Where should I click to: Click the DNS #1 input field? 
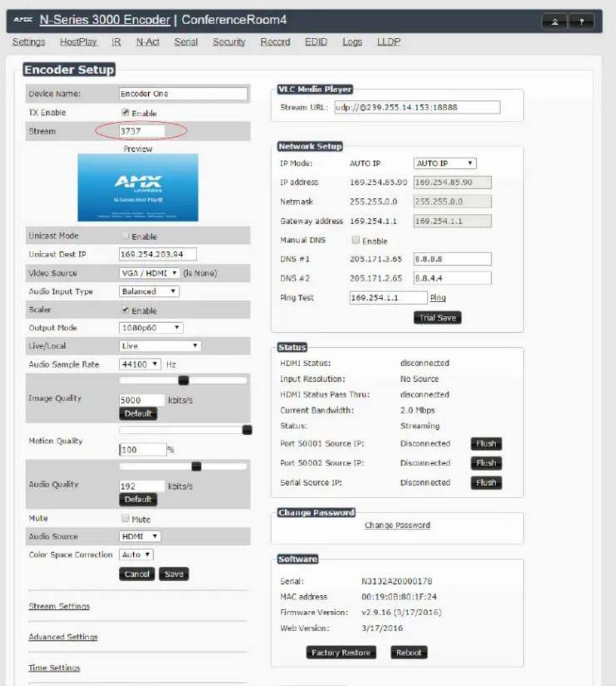coord(452,259)
